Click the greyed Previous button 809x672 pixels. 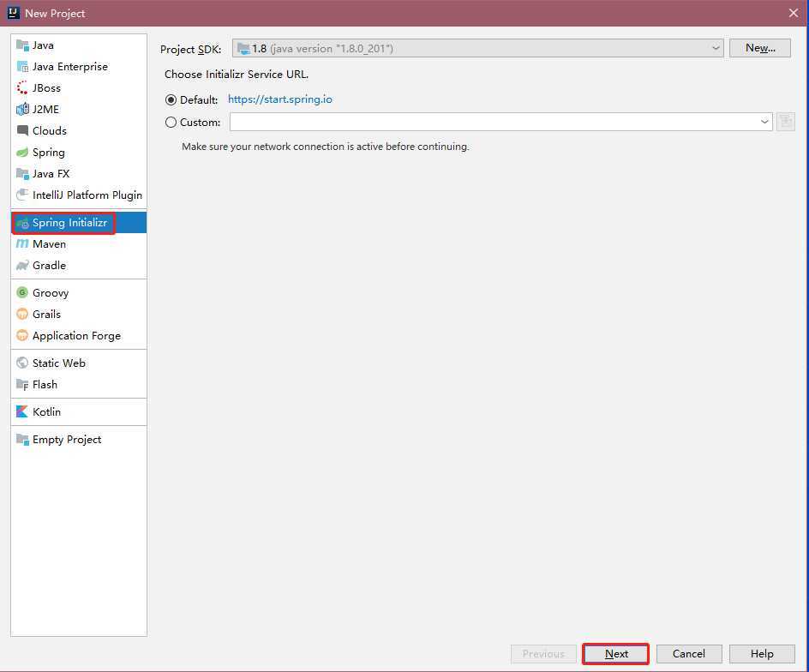click(544, 654)
